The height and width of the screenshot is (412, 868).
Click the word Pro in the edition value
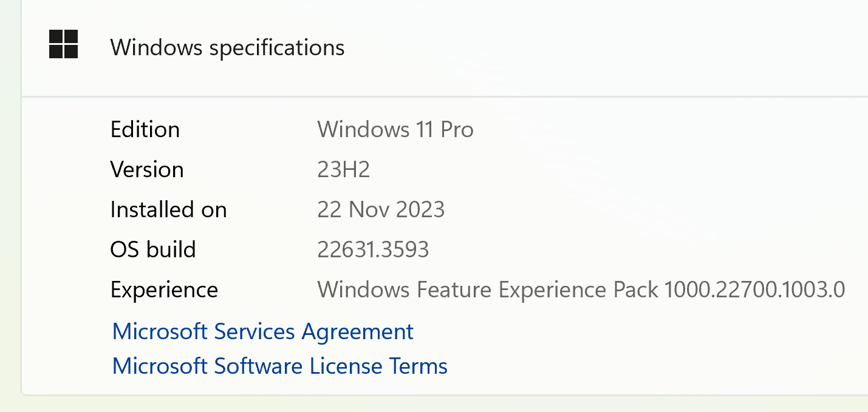[x=457, y=129]
